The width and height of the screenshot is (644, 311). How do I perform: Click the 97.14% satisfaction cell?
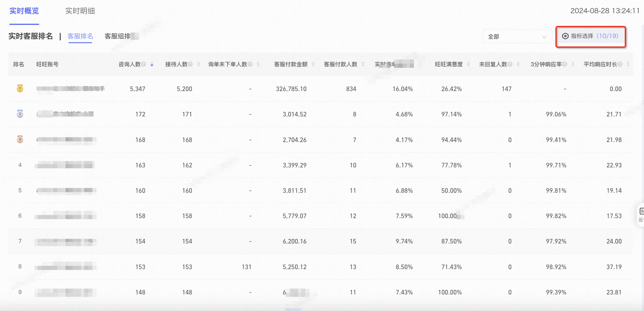[452, 114]
